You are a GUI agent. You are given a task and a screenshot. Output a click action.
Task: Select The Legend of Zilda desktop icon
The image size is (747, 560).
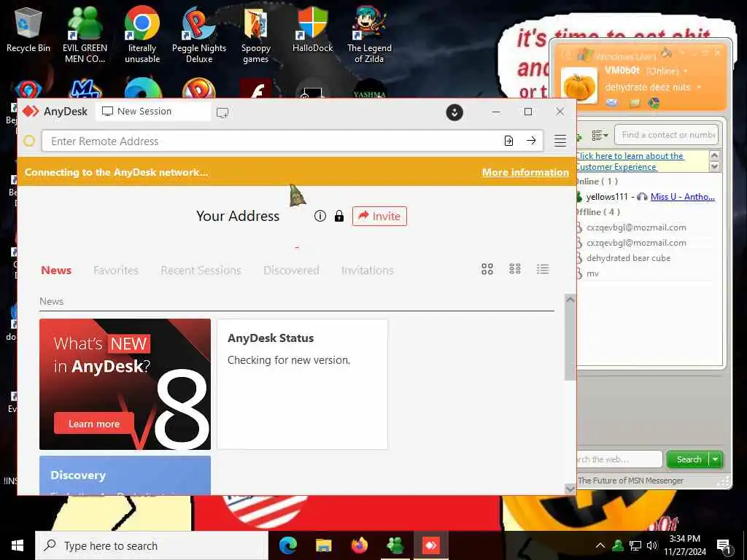point(369,34)
